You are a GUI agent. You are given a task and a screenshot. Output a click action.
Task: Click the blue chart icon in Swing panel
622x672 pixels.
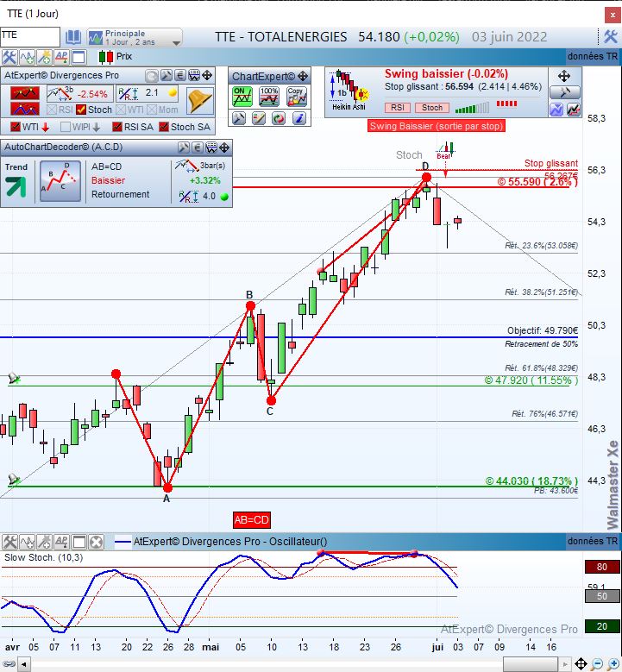coord(556,110)
